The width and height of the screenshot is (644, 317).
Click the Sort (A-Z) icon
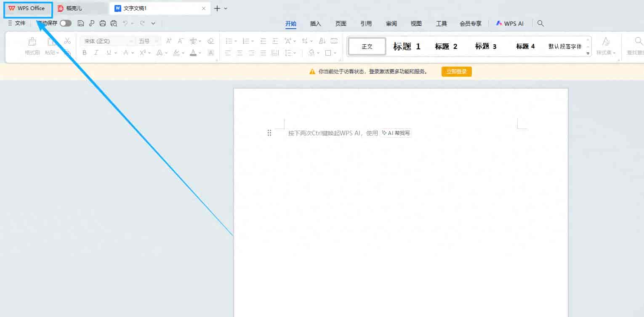(x=322, y=41)
